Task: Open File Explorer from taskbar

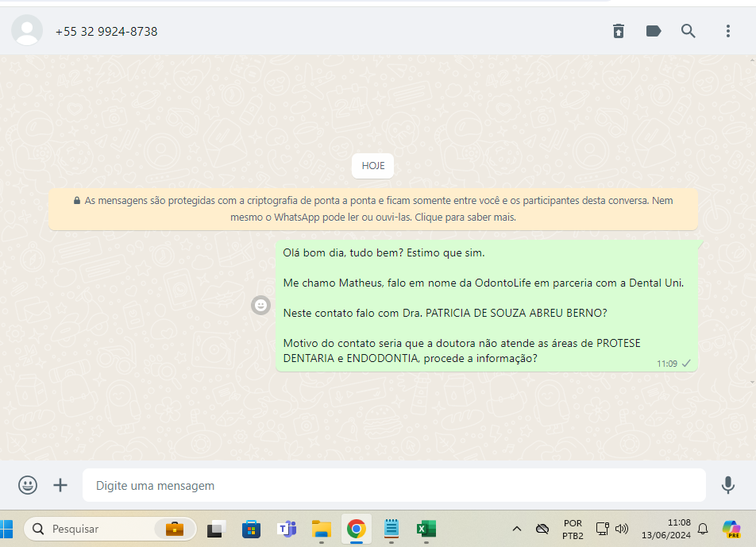Action: (x=322, y=529)
